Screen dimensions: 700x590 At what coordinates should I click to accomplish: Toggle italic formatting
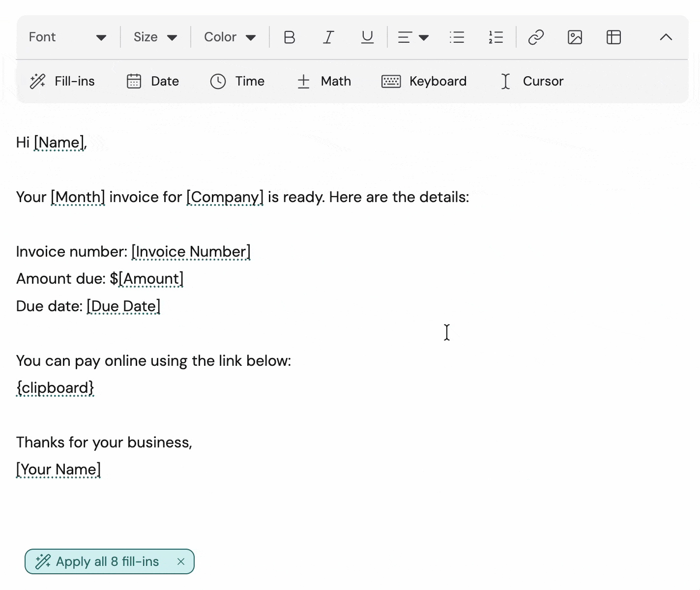pos(328,37)
